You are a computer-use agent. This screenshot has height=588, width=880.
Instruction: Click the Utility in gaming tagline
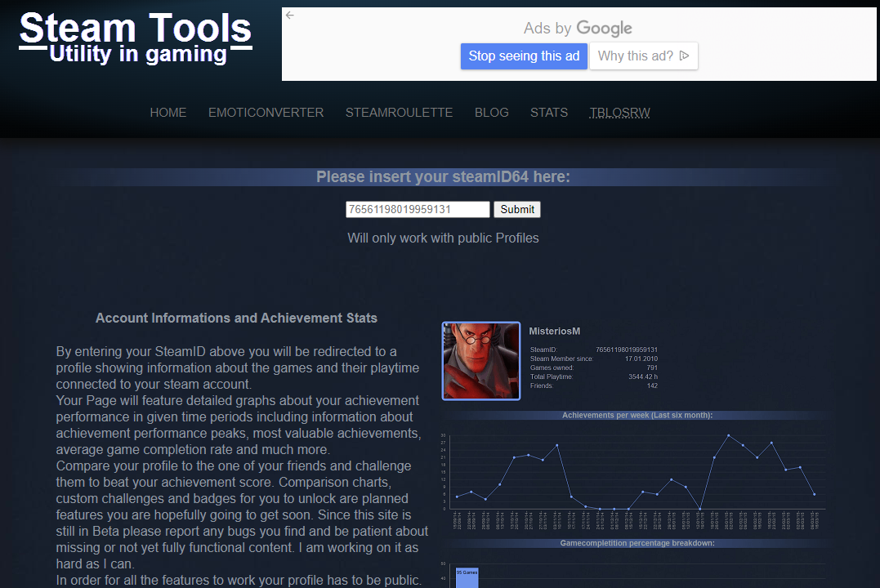tap(137, 55)
